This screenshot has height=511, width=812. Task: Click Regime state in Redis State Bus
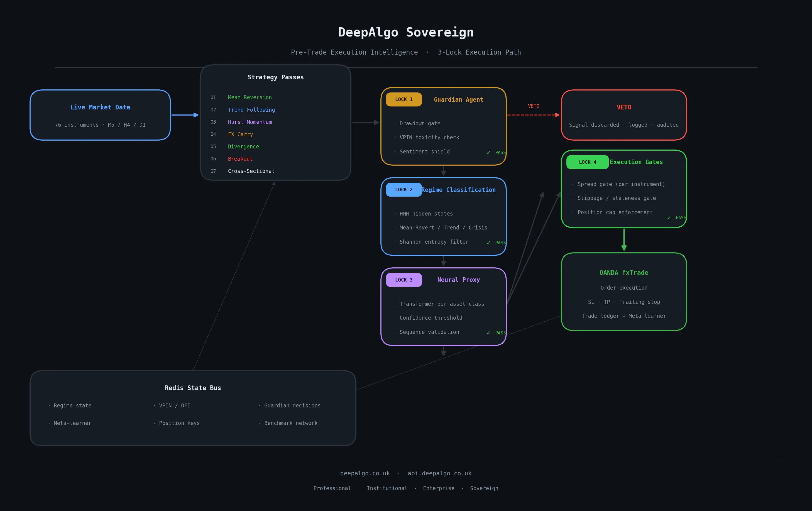72,406
